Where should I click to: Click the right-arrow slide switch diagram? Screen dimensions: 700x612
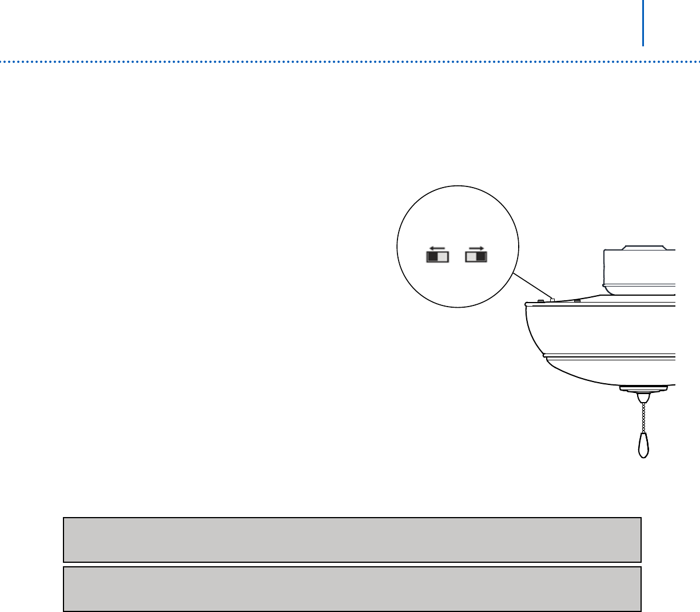pos(476,254)
